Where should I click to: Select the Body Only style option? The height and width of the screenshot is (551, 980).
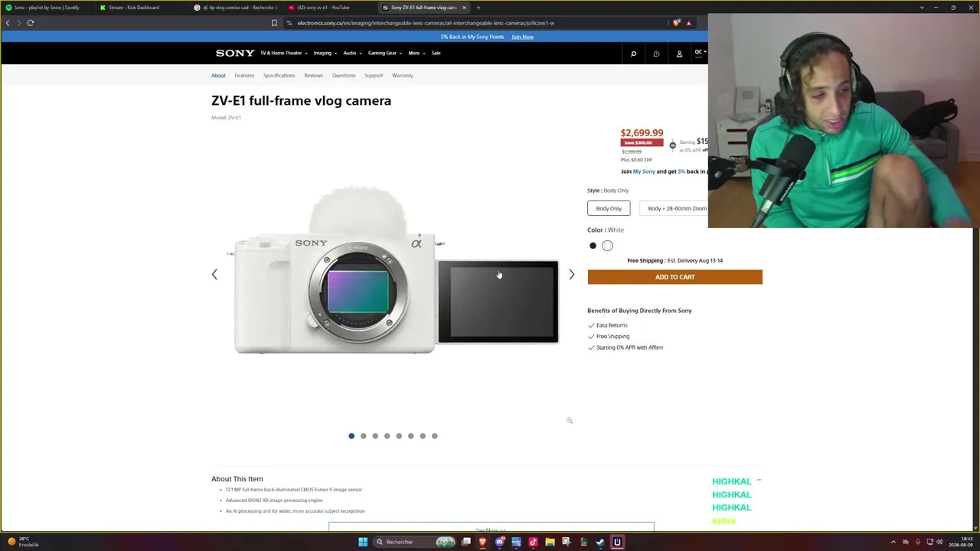tap(609, 208)
